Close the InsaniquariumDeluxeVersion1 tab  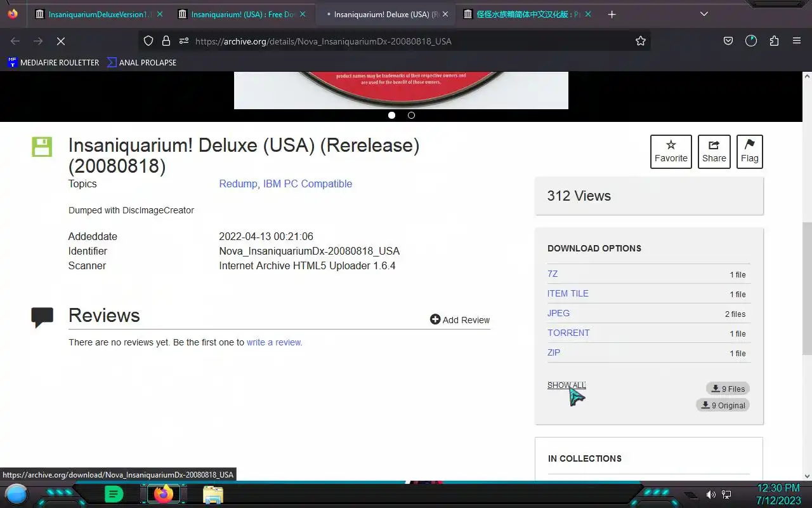click(x=159, y=14)
